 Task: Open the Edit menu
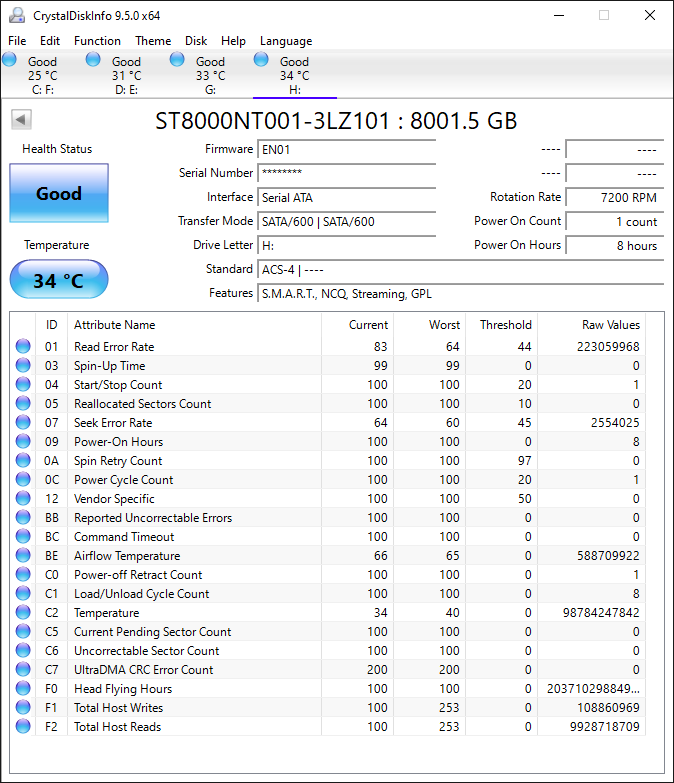point(50,40)
